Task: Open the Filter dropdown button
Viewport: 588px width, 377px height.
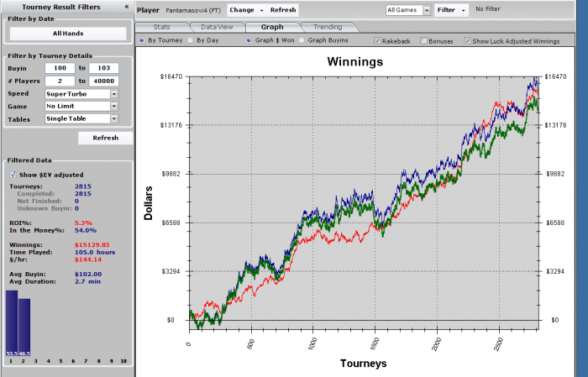Action: pos(451,10)
